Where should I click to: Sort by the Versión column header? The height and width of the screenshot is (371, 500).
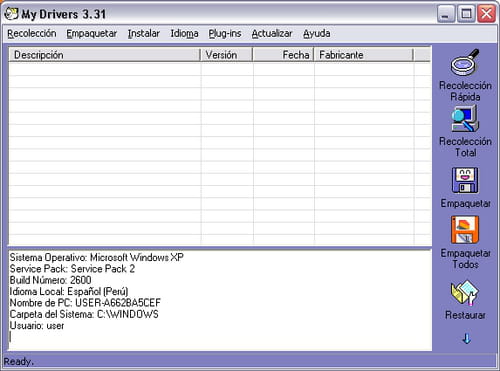point(226,55)
